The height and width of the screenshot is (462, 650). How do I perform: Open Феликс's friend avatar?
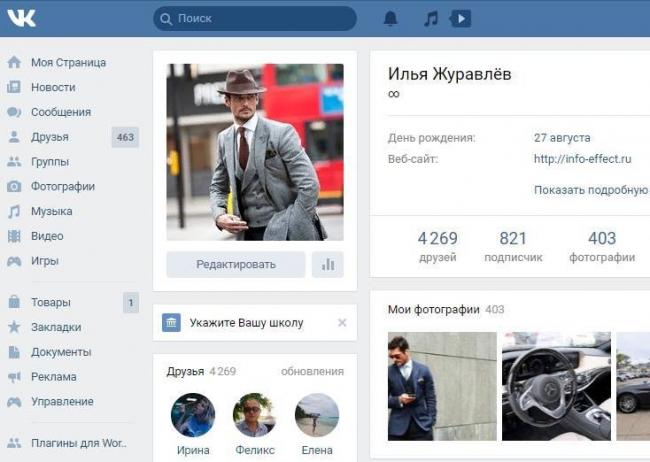tap(254, 415)
